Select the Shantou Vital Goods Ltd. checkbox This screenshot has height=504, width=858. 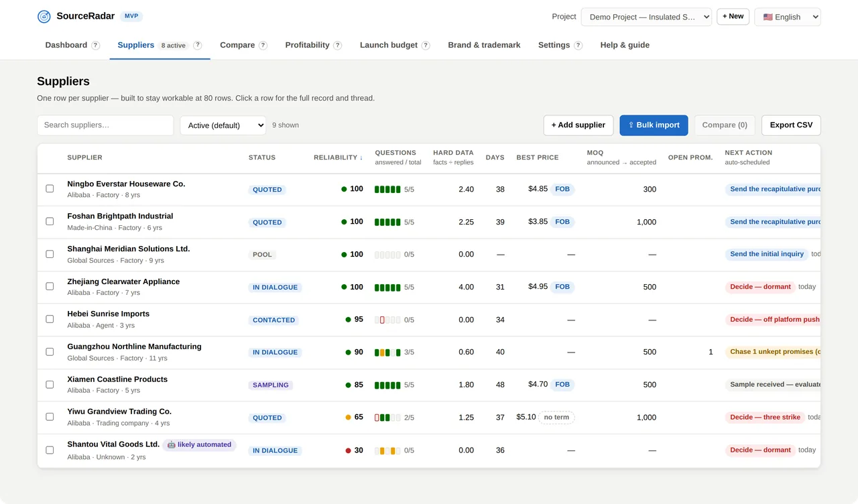click(50, 450)
